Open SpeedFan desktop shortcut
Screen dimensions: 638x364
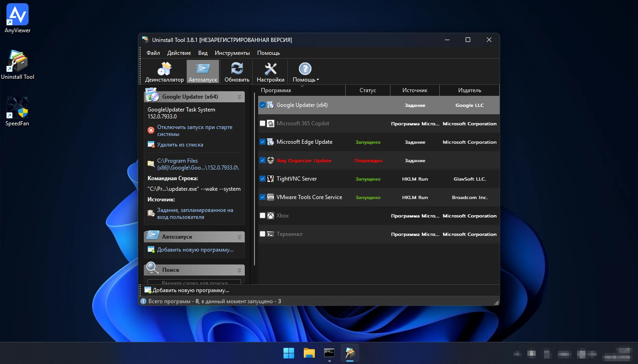pos(18,112)
